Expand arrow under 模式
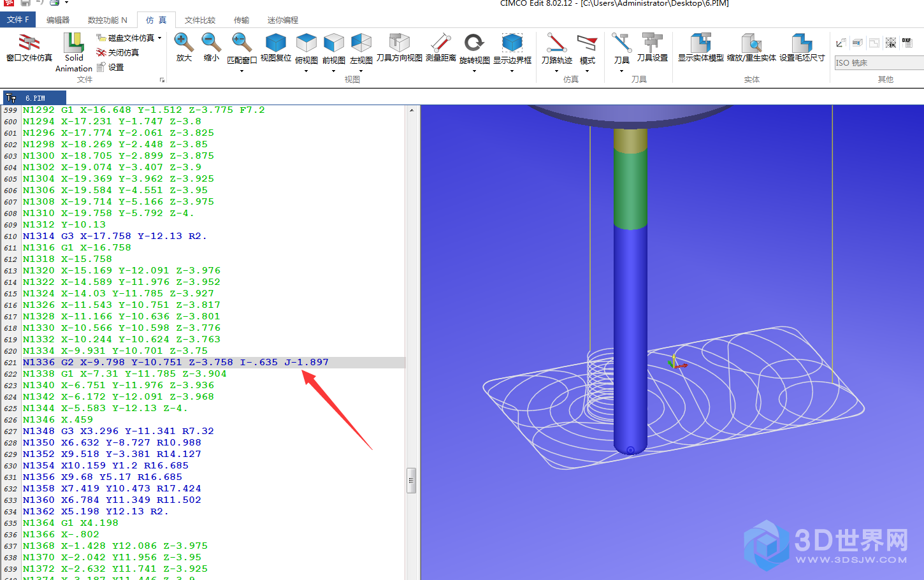This screenshot has height=580, width=924. (587, 71)
